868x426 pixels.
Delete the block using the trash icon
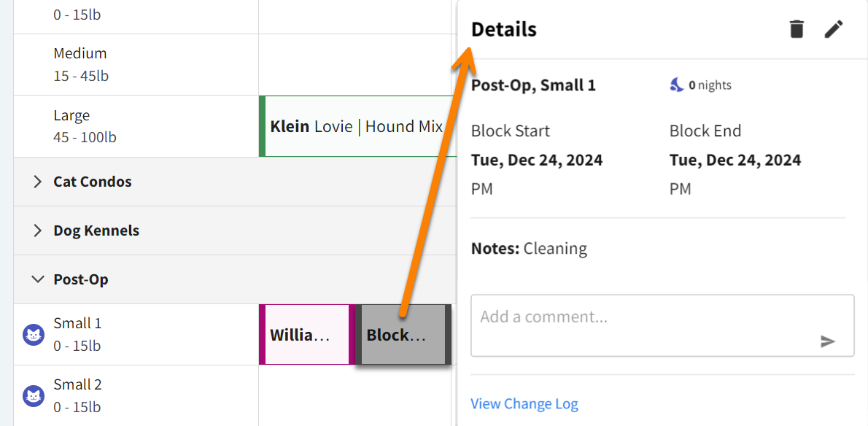(797, 29)
